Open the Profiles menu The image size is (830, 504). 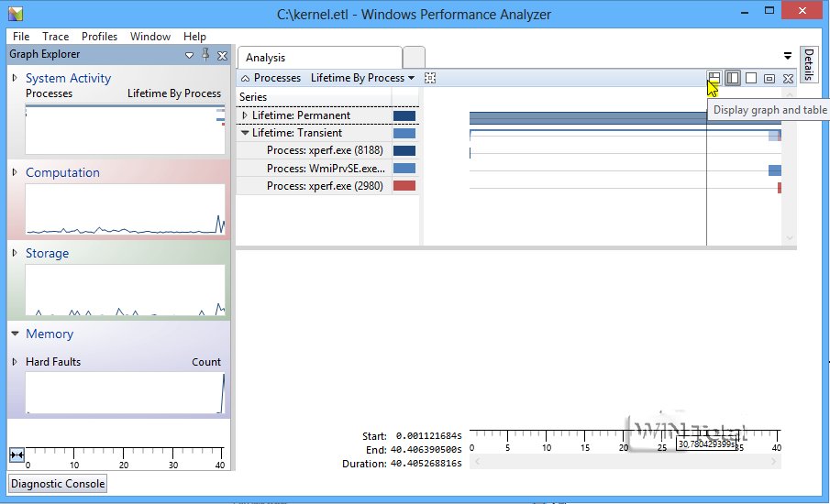tap(99, 37)
